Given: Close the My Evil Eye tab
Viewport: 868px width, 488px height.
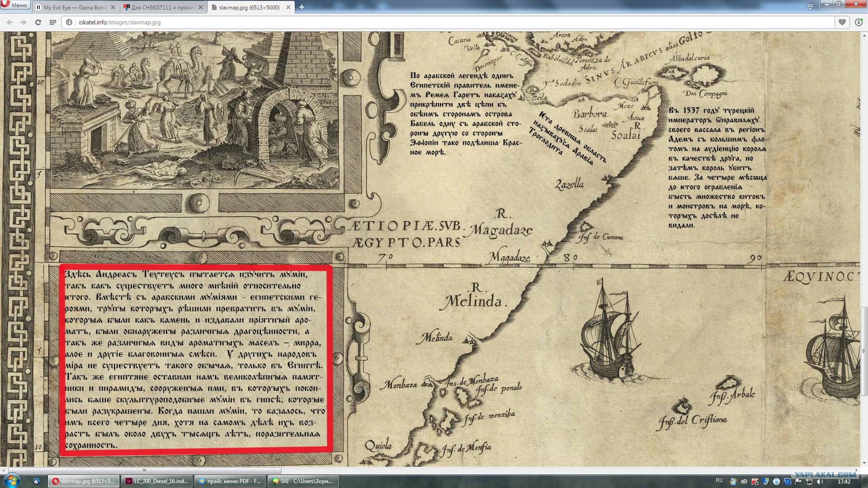Looking at the screenshot, I should point(113,7).
